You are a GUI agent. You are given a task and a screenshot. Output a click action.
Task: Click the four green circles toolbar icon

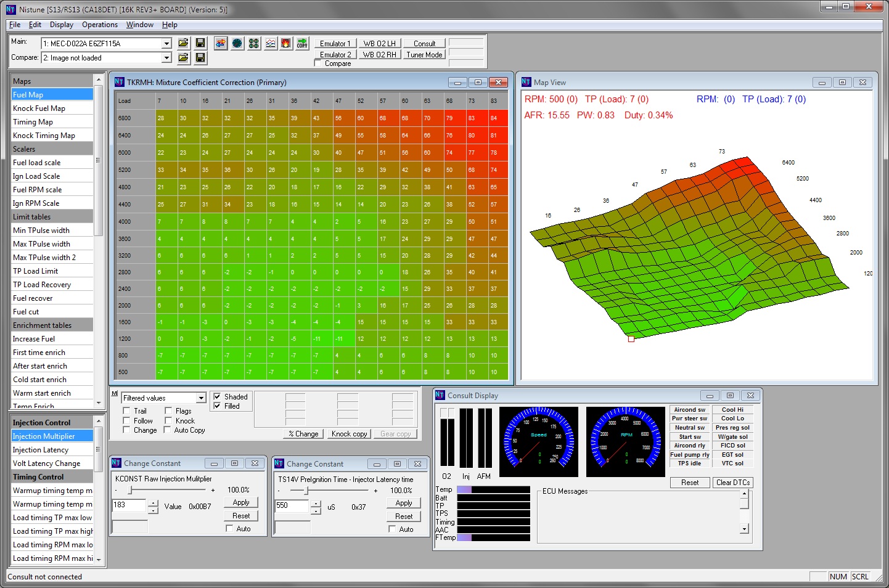(x=254, y=43)
